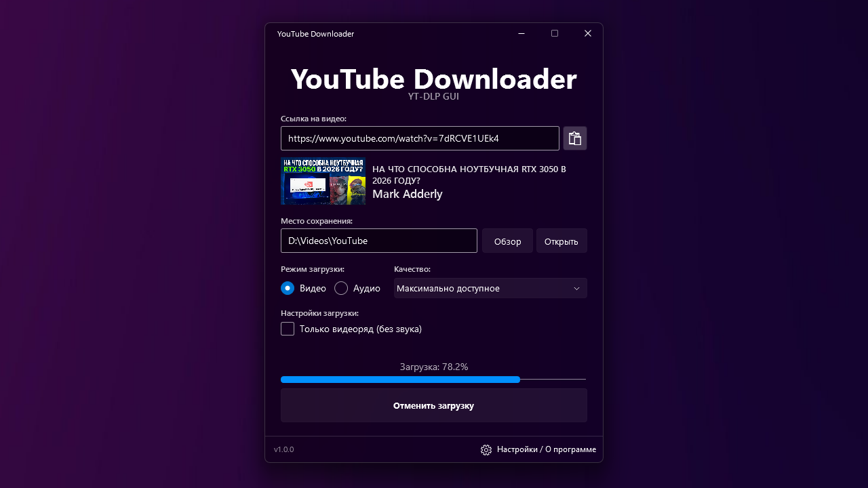Image resolution: width=868 pixels, height=488 pixels.
Task: Click the video URL input field
Action: tap(420, 138)
